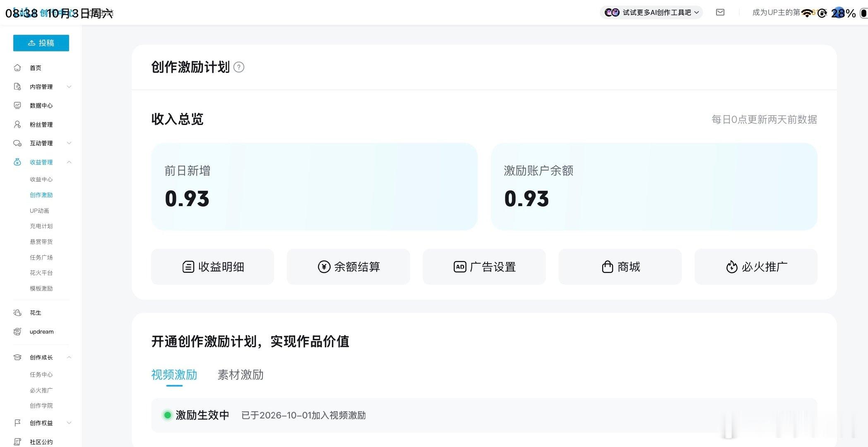Collapse the 收益管理 chevron
The height and width of the screenshot is (447, 868).
pyautogui.click(x=69, y=162)
